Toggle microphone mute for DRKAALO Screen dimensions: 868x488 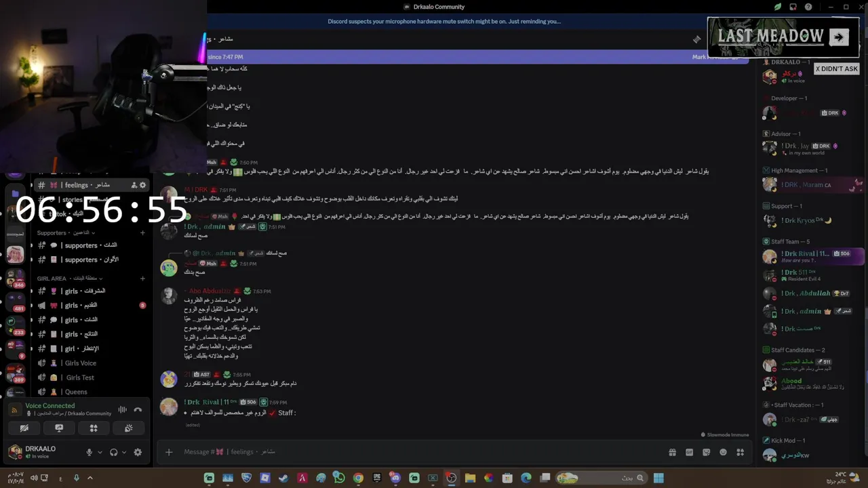pos(89,452)
